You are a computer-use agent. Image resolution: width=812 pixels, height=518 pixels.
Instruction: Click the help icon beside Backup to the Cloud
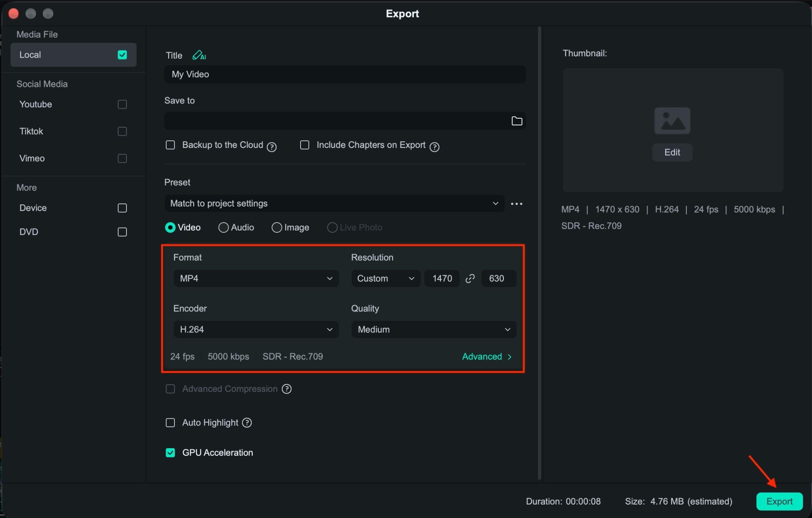point(272,147)
